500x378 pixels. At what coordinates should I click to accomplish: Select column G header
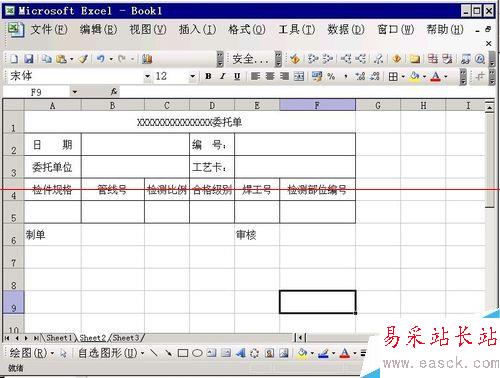(x=378, y=106)
